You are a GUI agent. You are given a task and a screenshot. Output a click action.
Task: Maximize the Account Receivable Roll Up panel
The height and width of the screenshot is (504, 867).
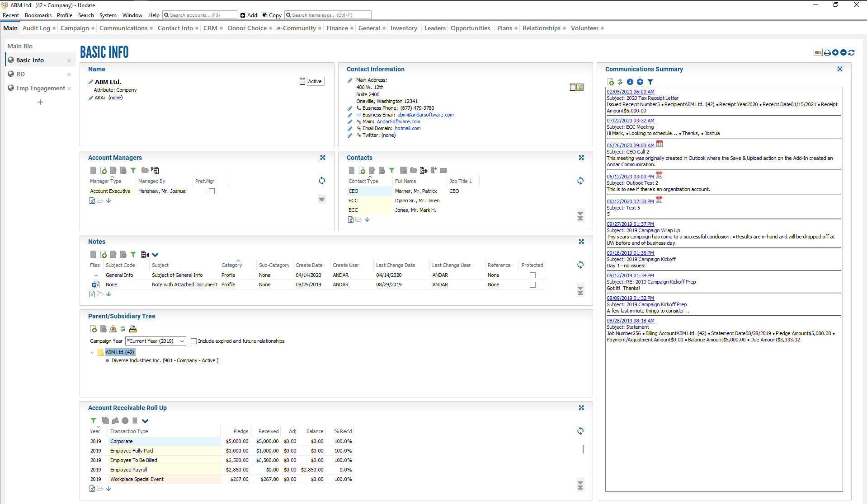[x=581, y=408]
